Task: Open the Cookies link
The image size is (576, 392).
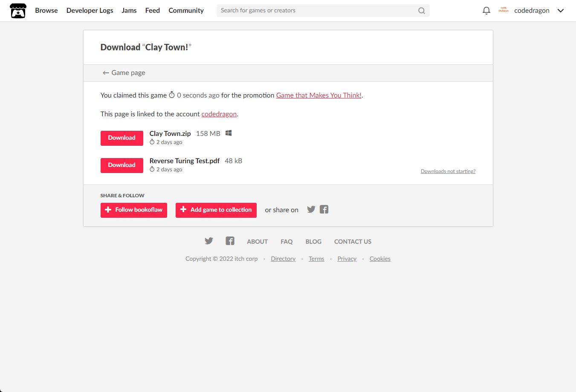Action: coord(380,259)
